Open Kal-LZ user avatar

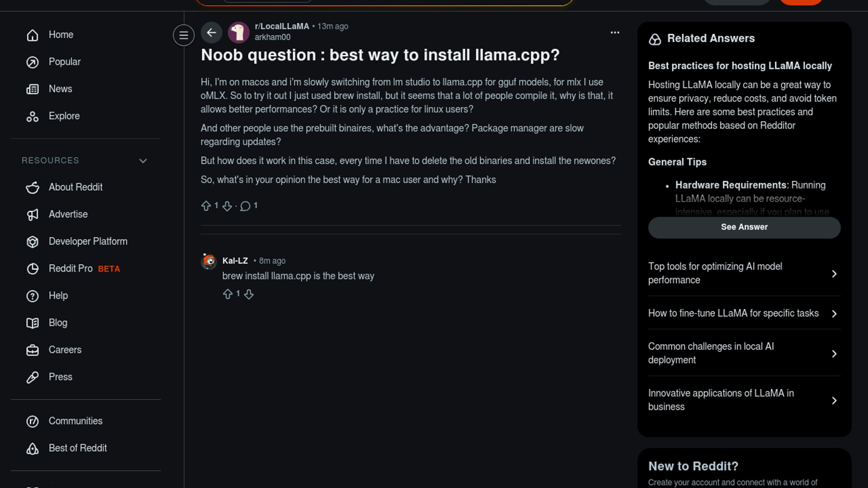(x=209, y=261)
